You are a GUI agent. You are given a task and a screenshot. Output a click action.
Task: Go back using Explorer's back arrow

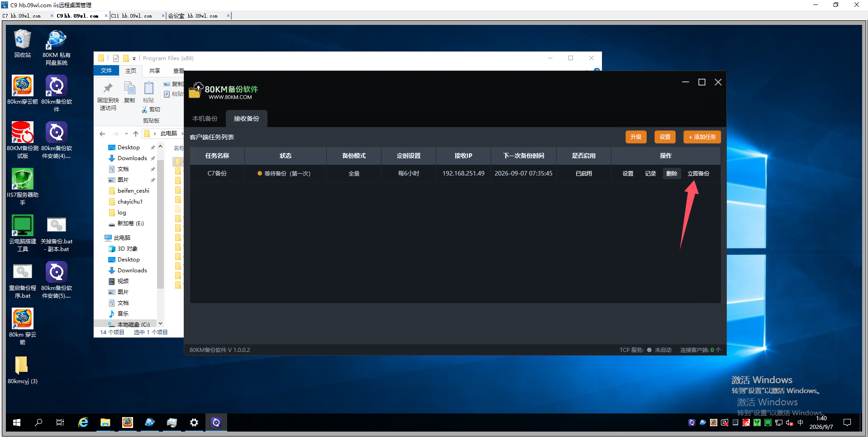pyautogui.click(x=102, y=133)
